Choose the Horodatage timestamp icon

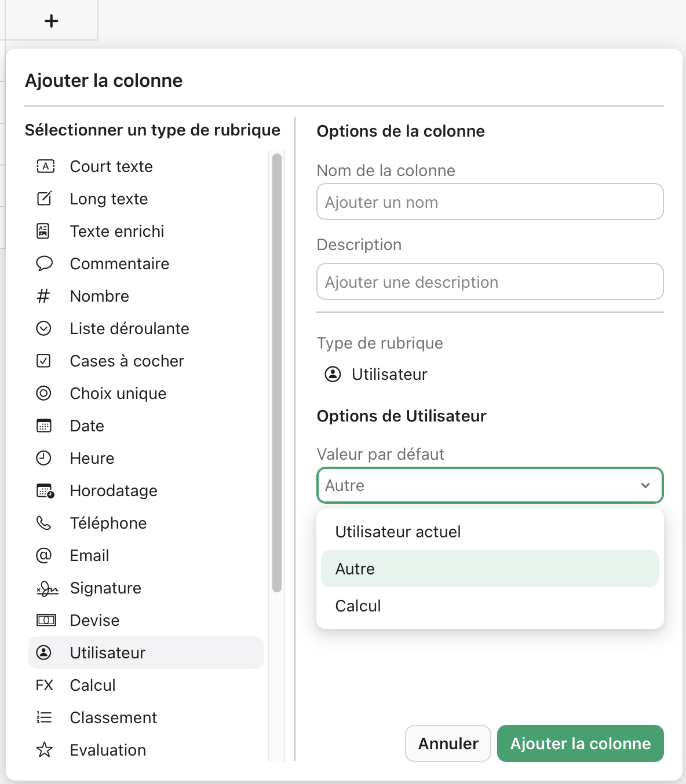tap(45, 491)
